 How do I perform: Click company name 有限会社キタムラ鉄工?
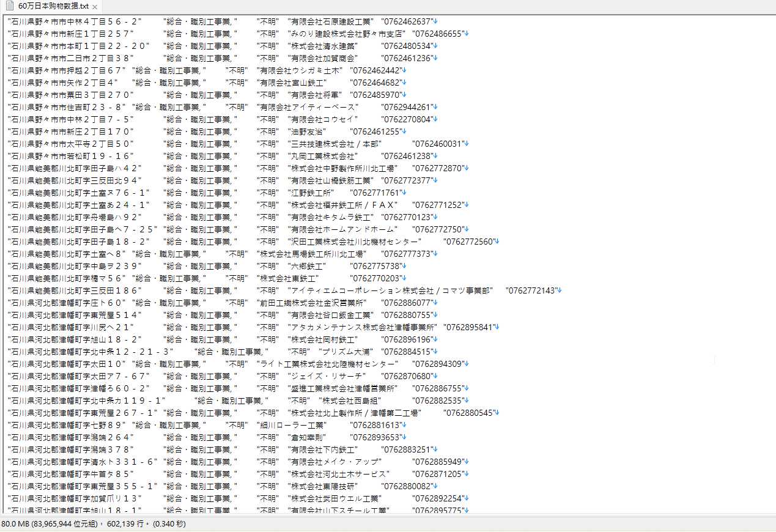tap(331, 217)
